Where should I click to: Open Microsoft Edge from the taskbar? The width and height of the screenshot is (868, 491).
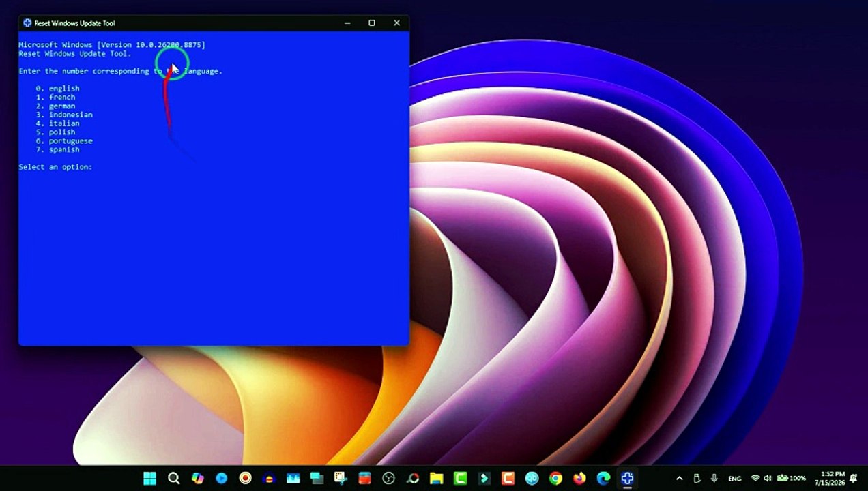tap(603, 479)
